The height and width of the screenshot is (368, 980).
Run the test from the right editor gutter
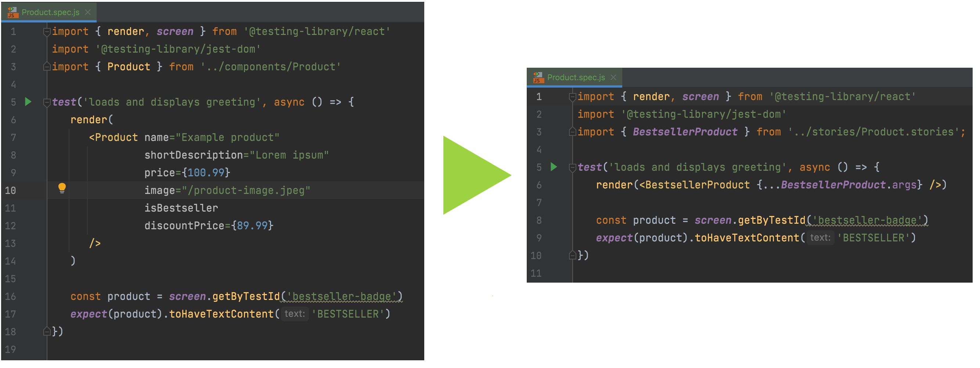554,167
